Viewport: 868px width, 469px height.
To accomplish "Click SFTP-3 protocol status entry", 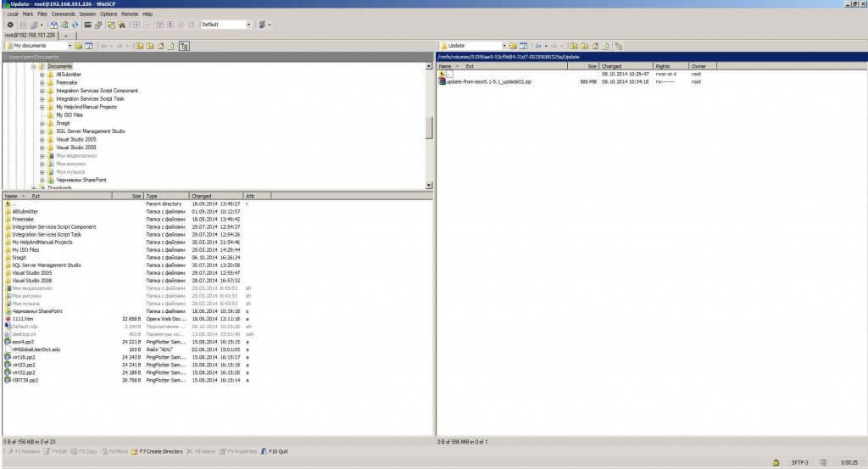I will click(799, 462).
